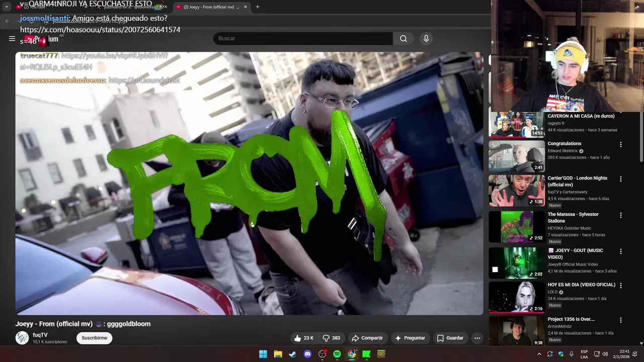The image size is (644, 362).
Task: Open Windows Start menu
Action: coord(263,354)
